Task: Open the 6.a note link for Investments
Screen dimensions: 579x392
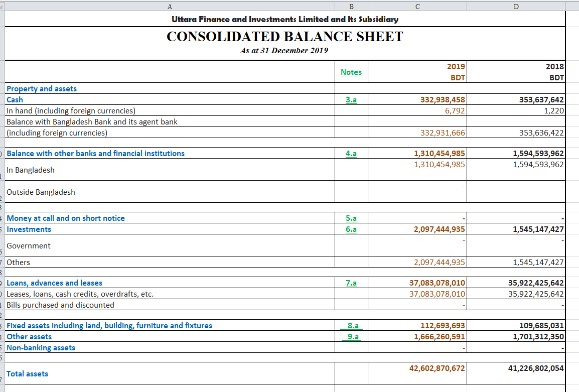Action: click(351, 229)
